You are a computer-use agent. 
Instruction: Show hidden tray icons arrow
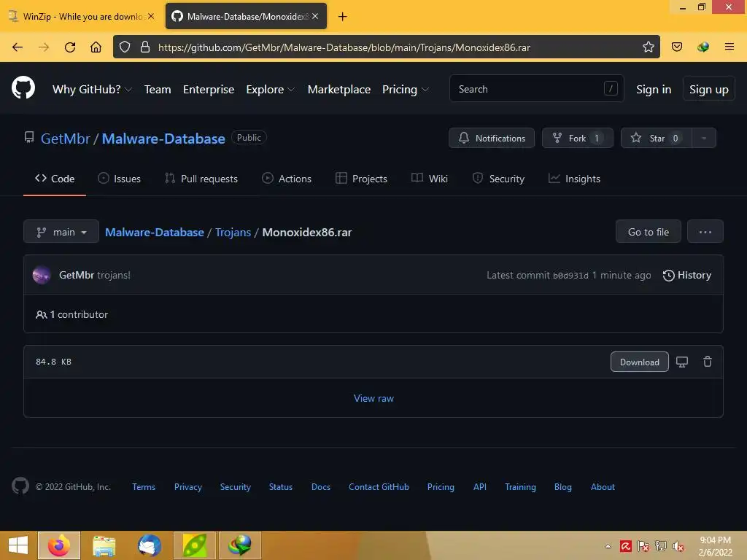[608, 546]
